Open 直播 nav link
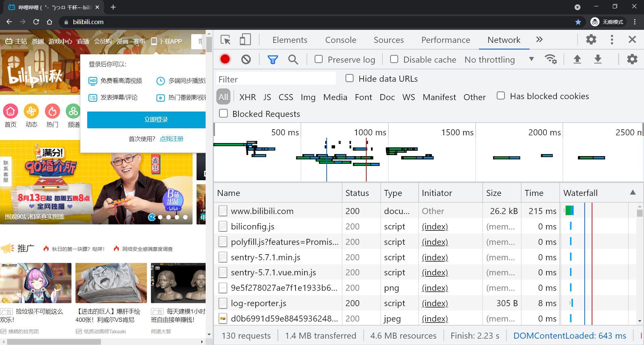This screenshot has width=644, height=345. click(x=83, y=41)
